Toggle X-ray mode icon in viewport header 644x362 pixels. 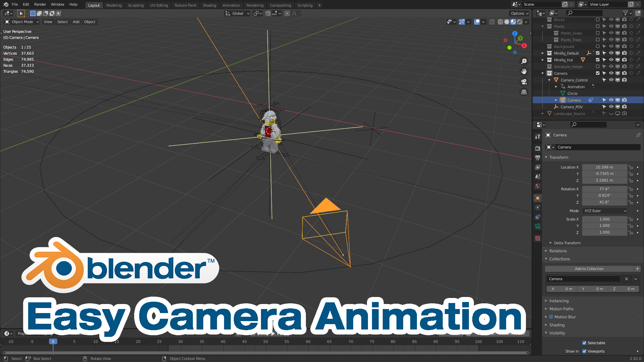tap(492, 22)
